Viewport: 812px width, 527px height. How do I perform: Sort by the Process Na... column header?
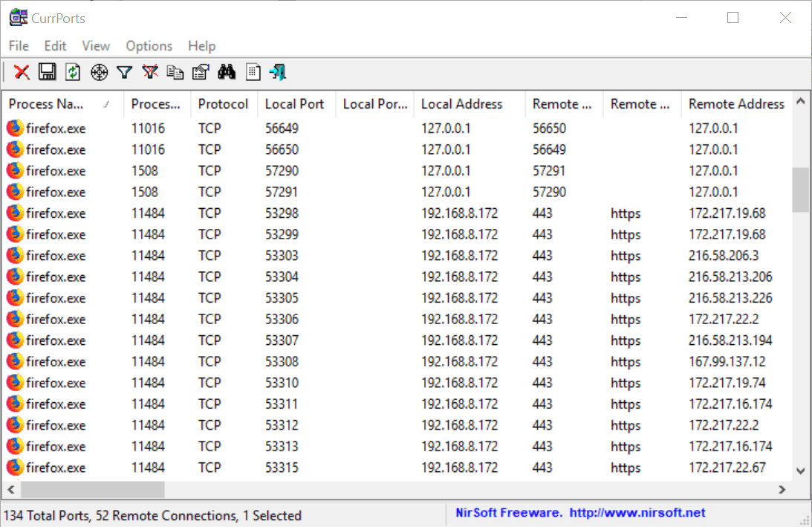63,104
